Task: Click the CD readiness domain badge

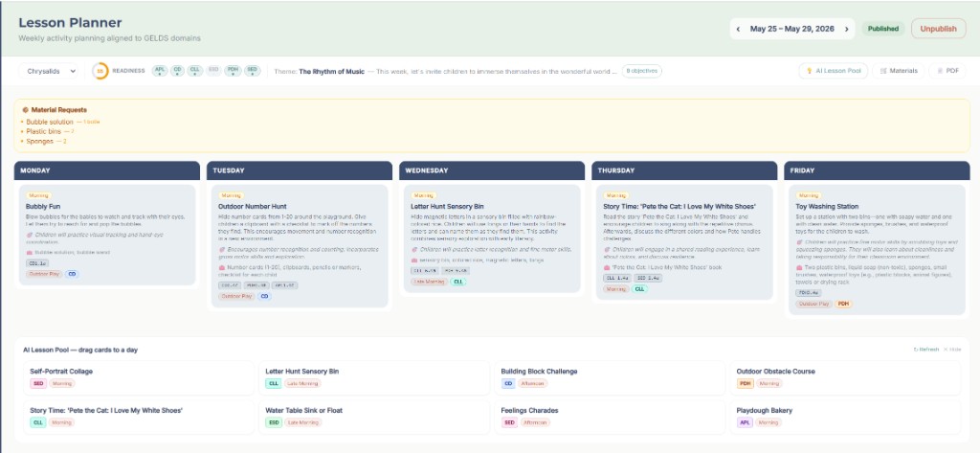Action: coord(177,71)
